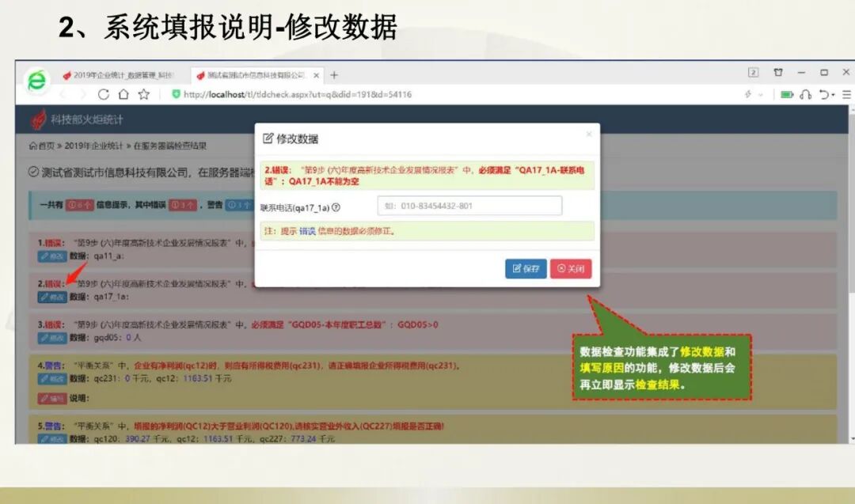
Task: Go to the browser home page icon
Action: 123,94
